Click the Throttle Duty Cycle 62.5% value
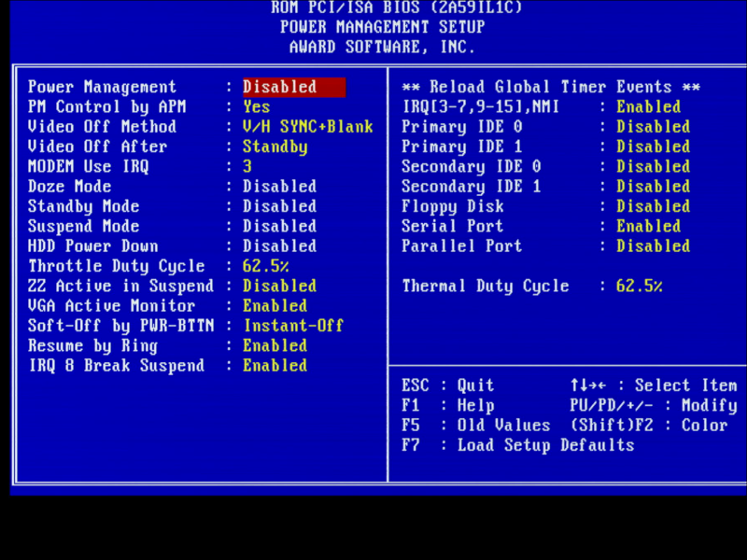This screenshot has width=747, height=560. (266, 266)
